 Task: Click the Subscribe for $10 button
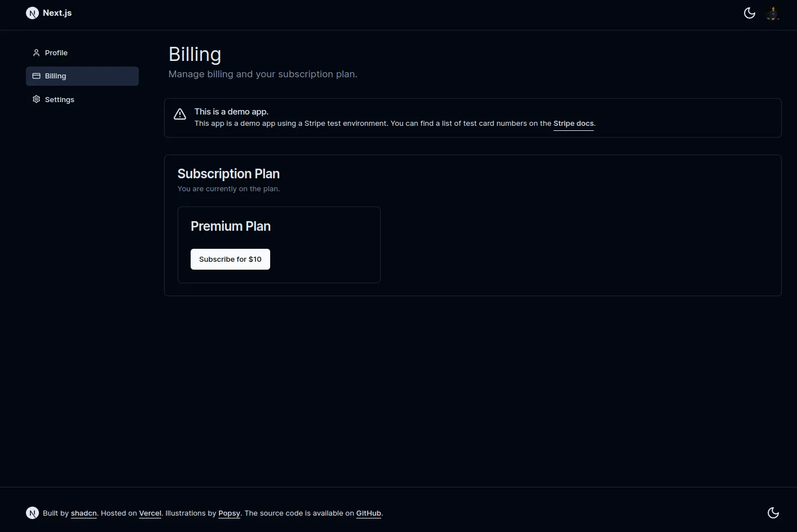pos(230,259)
